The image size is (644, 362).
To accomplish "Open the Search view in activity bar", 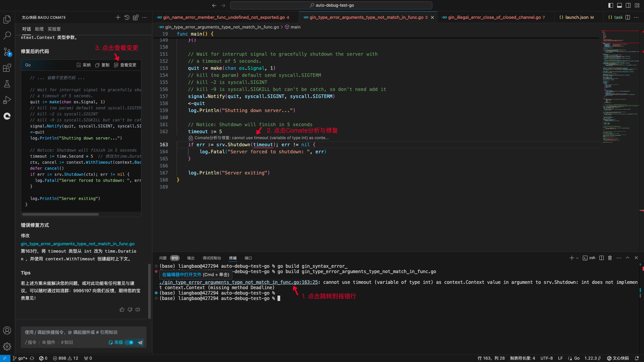I will pos(7,35).
